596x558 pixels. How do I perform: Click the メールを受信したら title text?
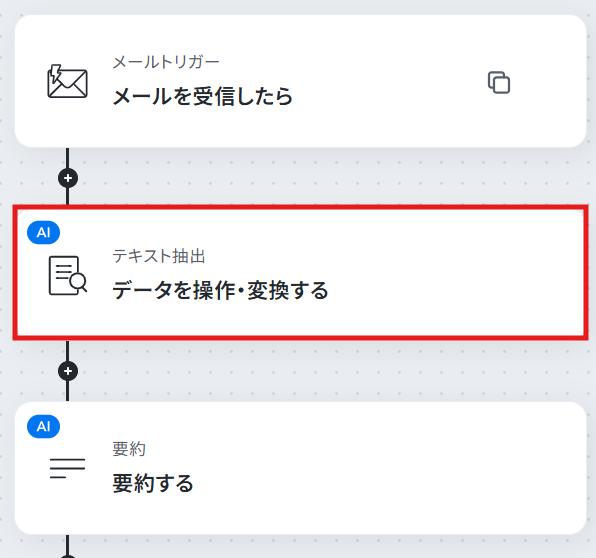coord(203,96)
